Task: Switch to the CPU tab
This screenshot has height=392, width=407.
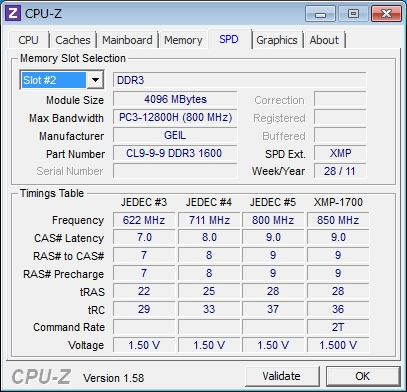Action: tap(28, 40)
